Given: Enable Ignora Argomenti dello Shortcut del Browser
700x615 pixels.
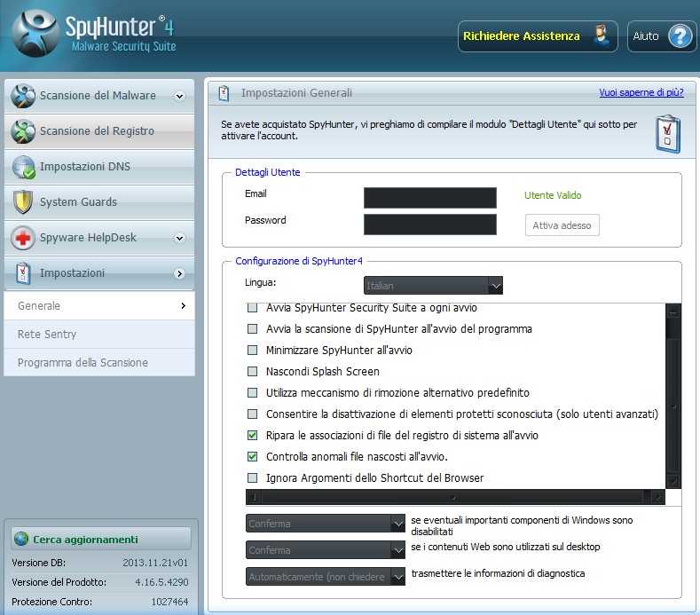Looking at the screenshot, I should click(x=252, y=477).
